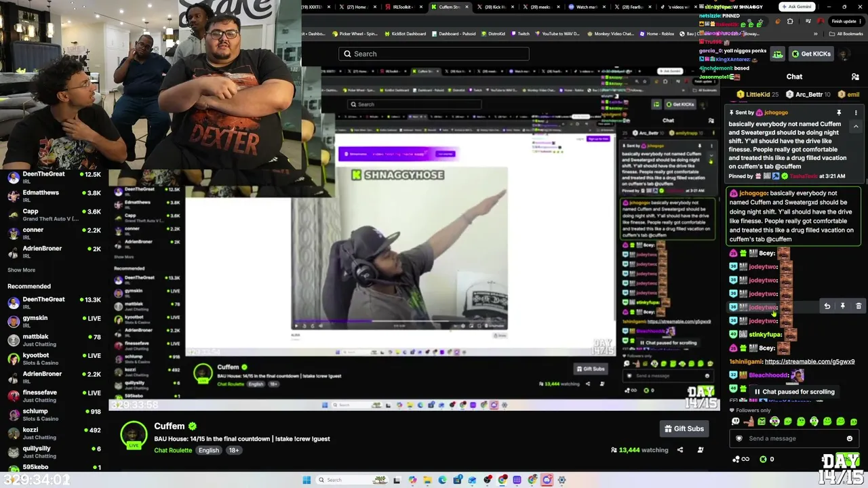The height and width of the screenshot is (488, 868).
Task: Reply to the hovered jodeytwo message
Action: click(827, 306)
